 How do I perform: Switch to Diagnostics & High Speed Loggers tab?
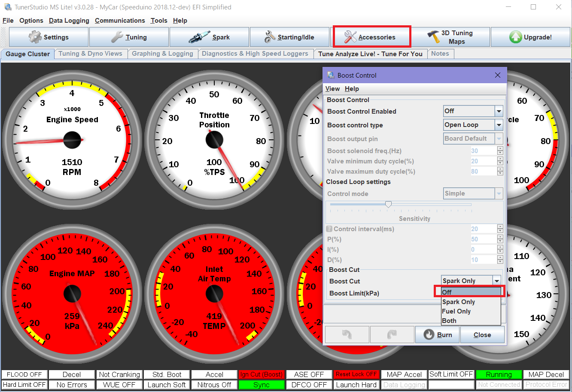[x=255, y=54]
